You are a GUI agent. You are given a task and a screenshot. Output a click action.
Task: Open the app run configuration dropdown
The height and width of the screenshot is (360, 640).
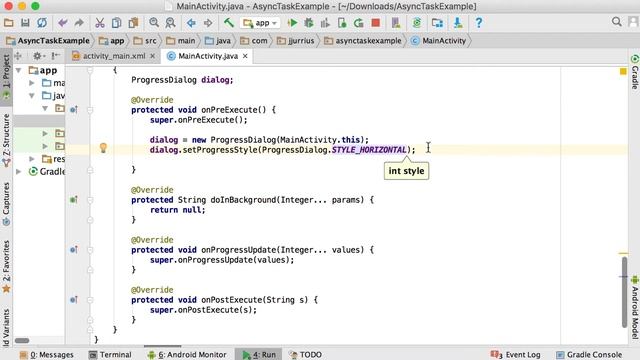(x=260, y=23)
